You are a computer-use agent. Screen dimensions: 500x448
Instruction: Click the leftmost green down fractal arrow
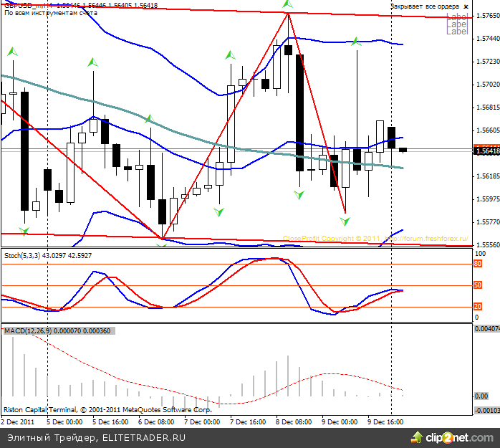point(24,230)
